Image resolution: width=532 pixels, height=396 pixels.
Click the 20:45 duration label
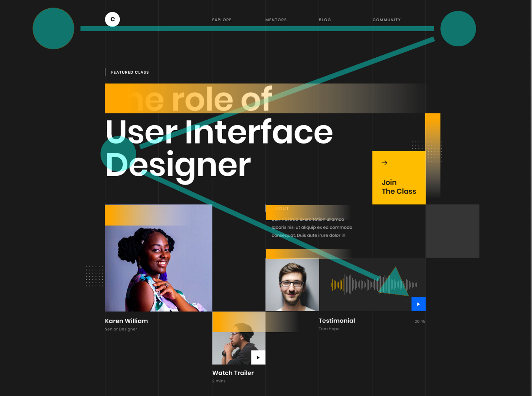(420, 322)
